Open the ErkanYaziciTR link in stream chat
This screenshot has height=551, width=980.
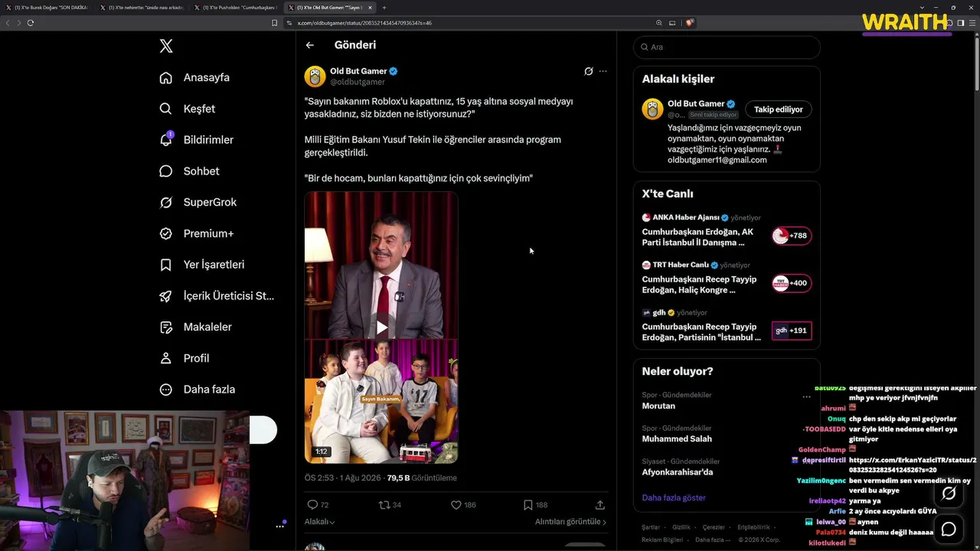coord(913,465)
